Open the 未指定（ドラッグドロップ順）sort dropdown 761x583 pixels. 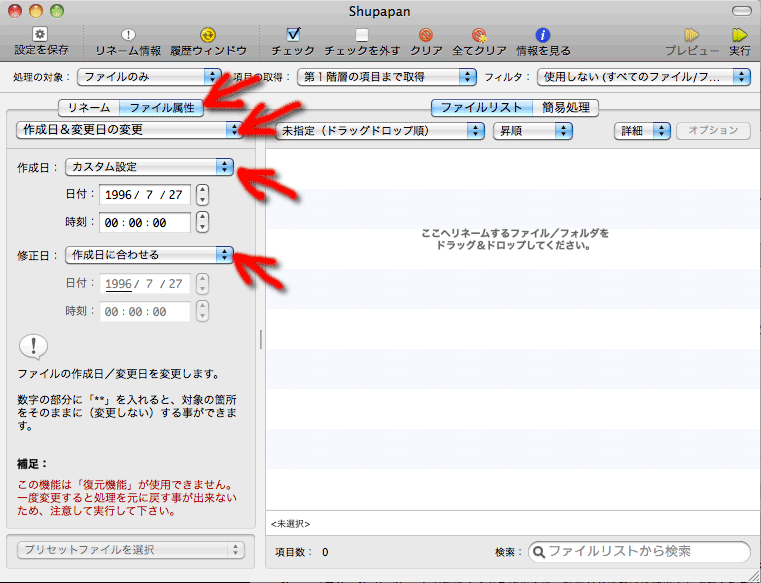point(380,131)
